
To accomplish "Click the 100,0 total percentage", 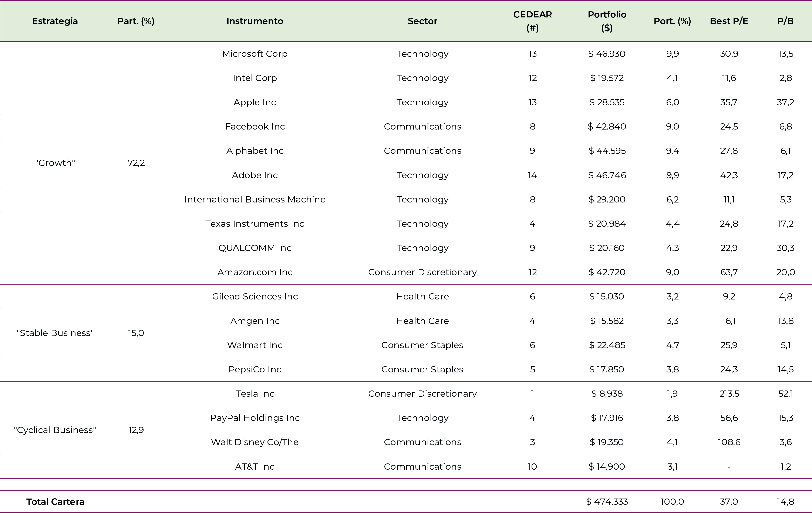I will 672,502.
